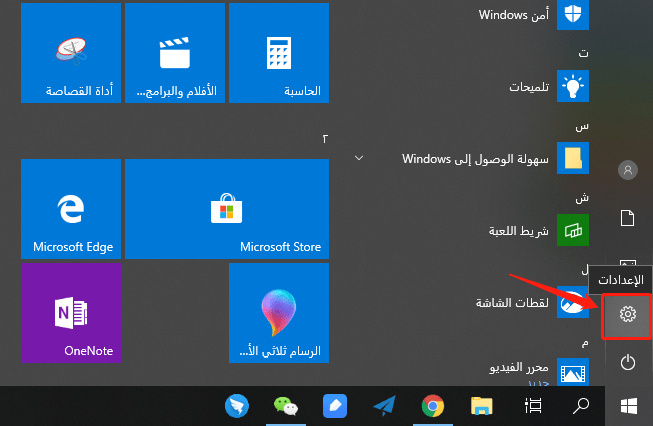This screenshot has height=426, width=653.
Task: Click the Windows Start button
Action: click(x=629, y=406)
